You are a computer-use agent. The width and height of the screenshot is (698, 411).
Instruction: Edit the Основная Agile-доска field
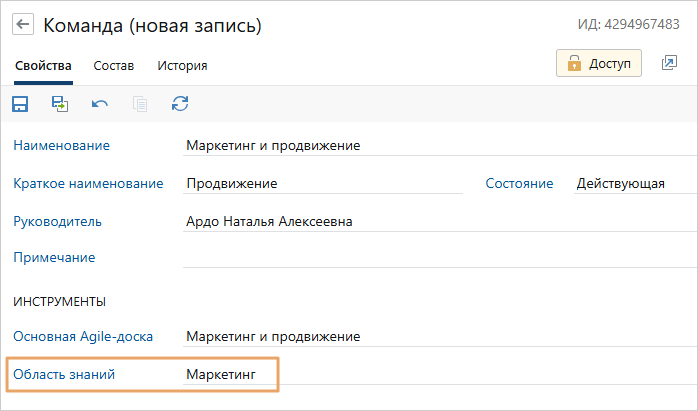440,337
